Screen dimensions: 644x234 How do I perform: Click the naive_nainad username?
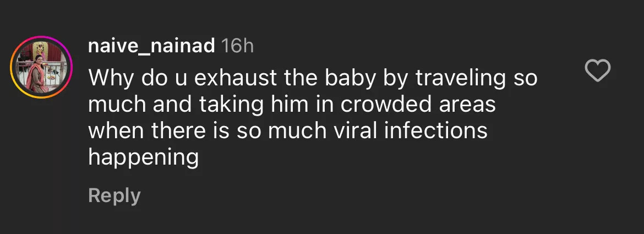coord(151,46)
